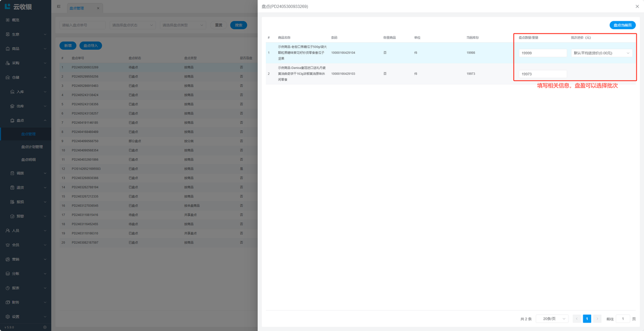
Task: Open the 20条/页 page size dropdown
Action: point(552,319)
